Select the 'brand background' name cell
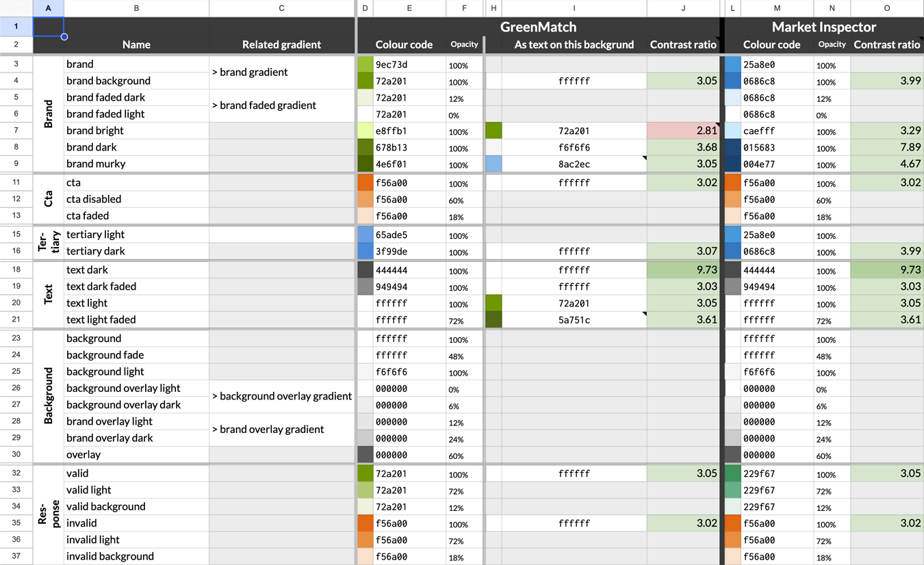This screenshot has width=924, height=565. pyautogui.click(x=136, y=81)
